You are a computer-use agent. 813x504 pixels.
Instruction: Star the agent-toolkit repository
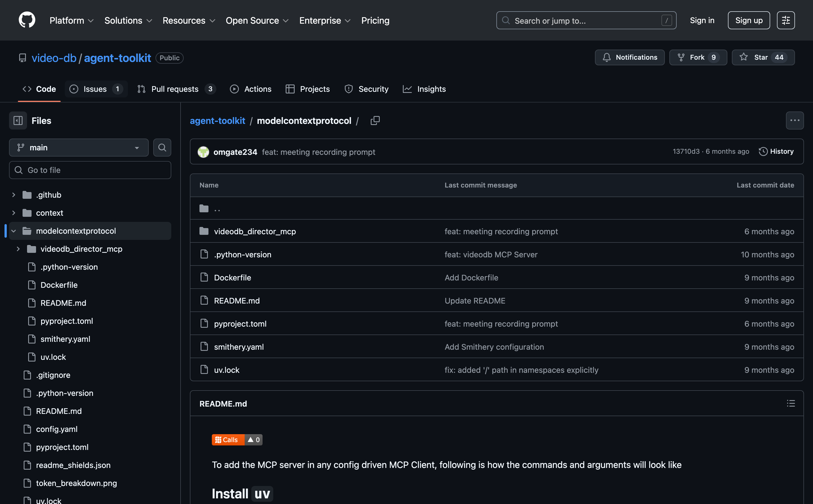(x=763, y=57)
